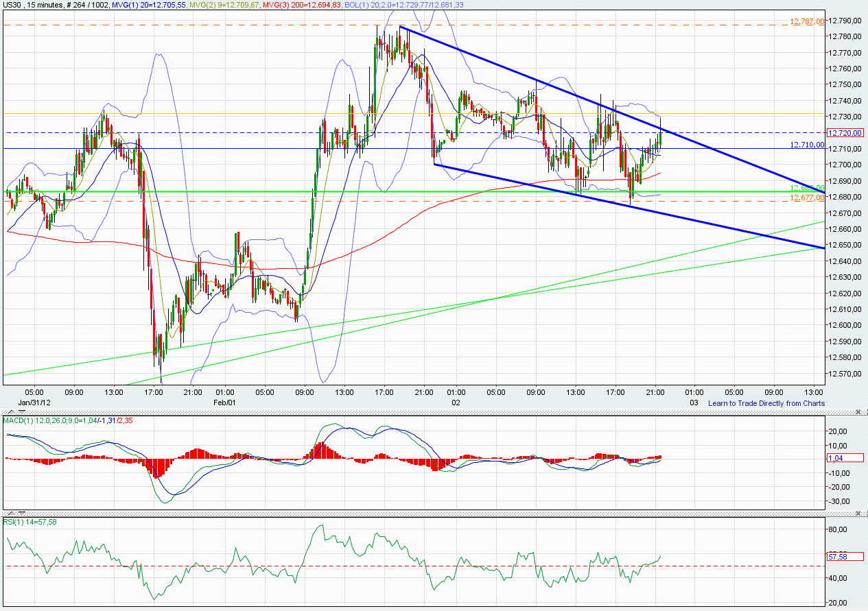Click the 12.787,00 orange price label
868x611 pixels.
point(807,21)
